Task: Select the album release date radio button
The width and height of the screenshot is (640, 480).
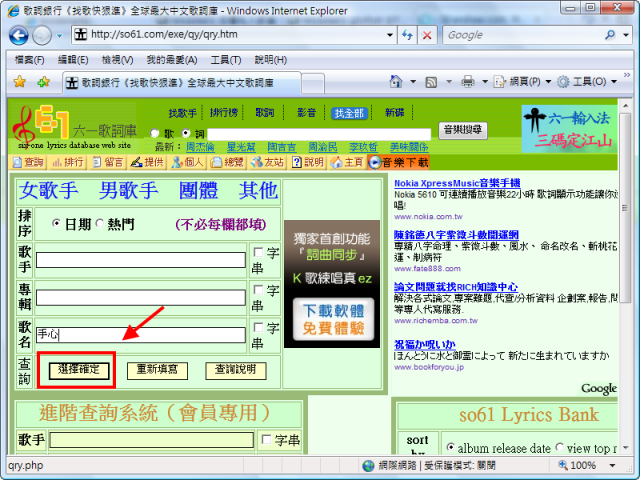Action: [450, 447]
